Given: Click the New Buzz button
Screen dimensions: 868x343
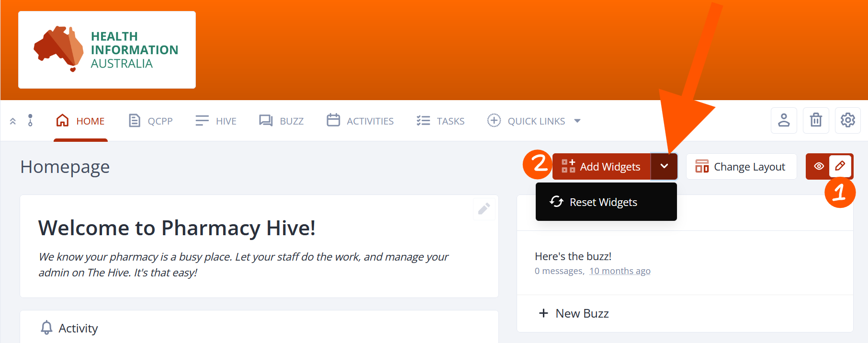Looking at the screenshot, I should (x=574, y=313).
